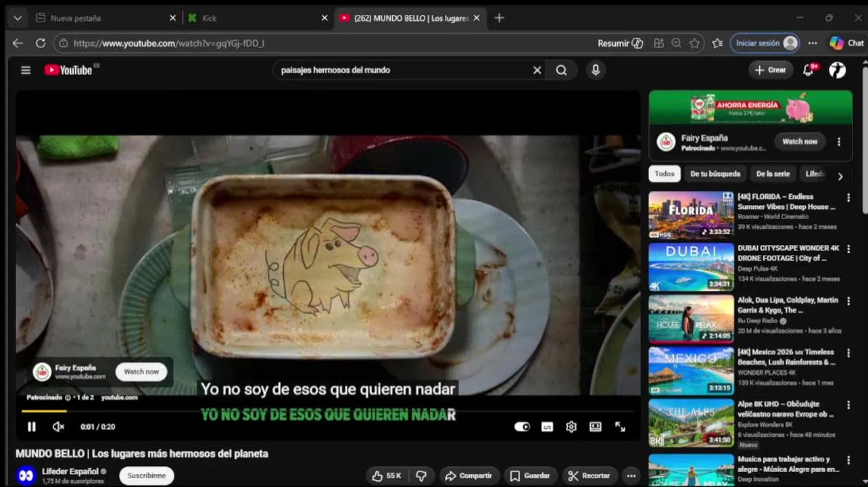Switch to the Kick browser tab

pos(258,18)
